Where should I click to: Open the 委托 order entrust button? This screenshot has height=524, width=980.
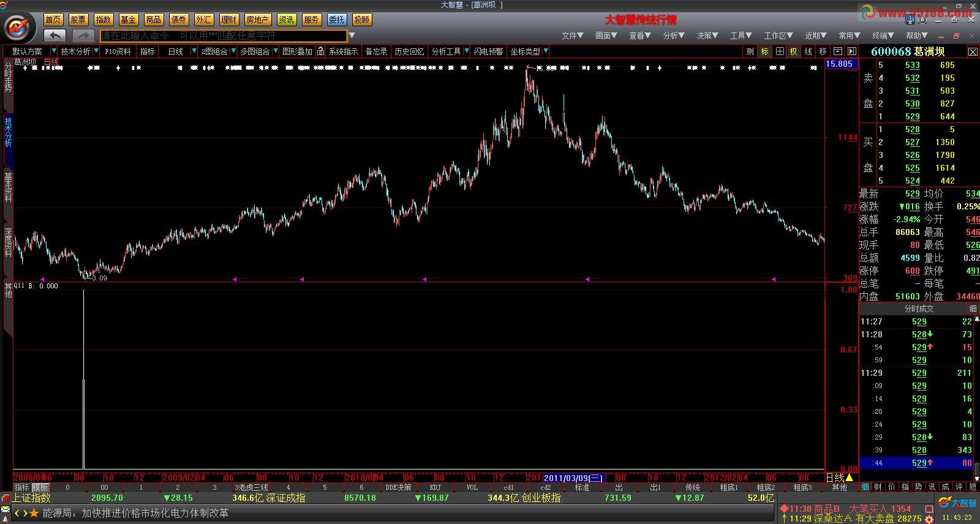point(336,20)
